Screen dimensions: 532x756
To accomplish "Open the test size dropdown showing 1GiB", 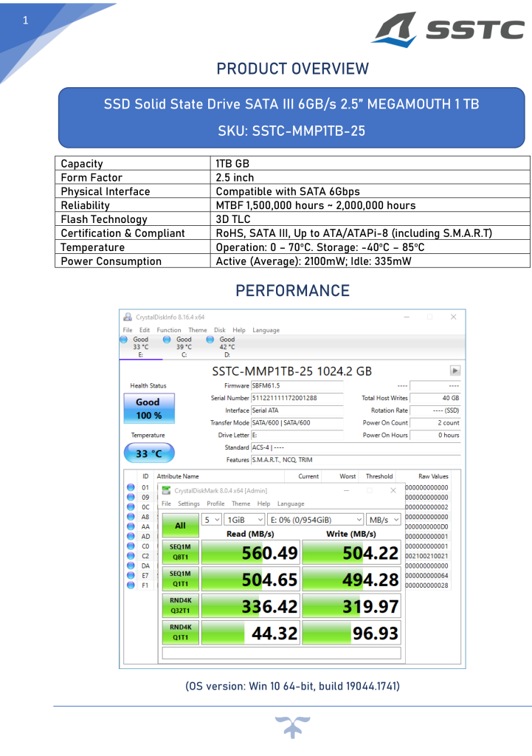I will (245, 520).
